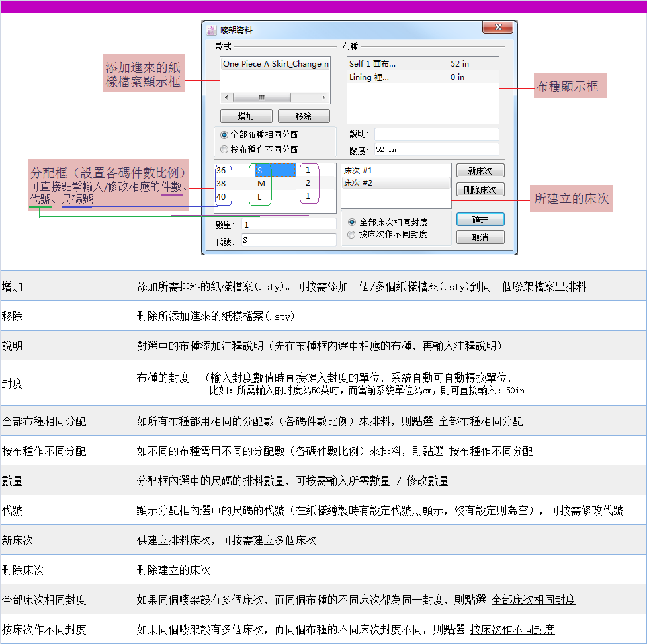Choose 按床次作不同封度 radio button

352,234
